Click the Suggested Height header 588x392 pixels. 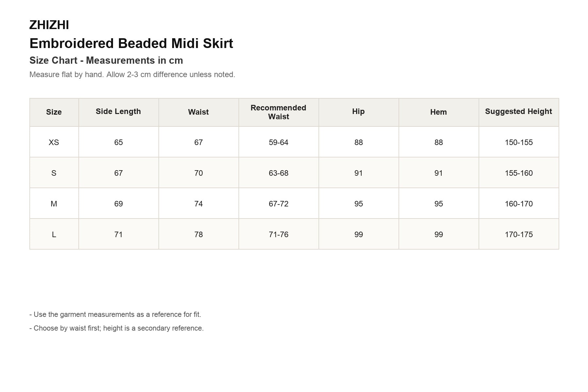coord(519,112)
